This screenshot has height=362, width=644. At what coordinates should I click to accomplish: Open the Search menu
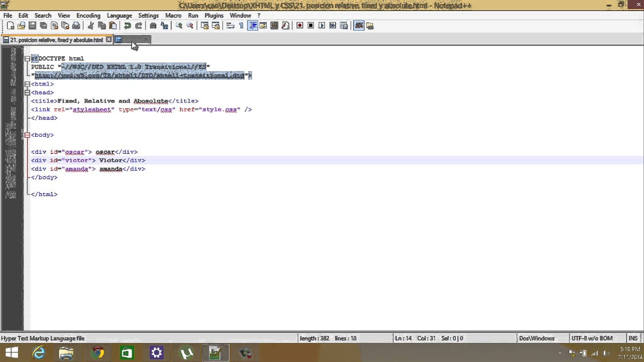pos(43,16)
